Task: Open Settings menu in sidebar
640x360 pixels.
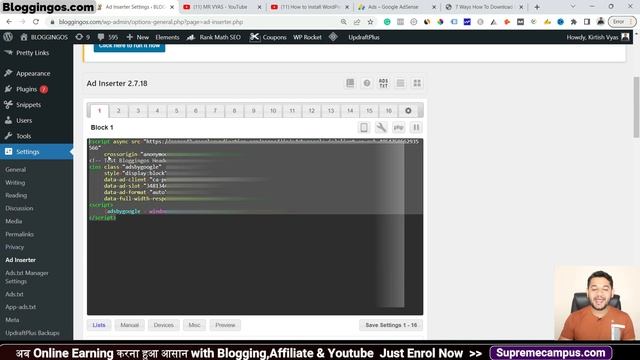Action: (37, 151)
